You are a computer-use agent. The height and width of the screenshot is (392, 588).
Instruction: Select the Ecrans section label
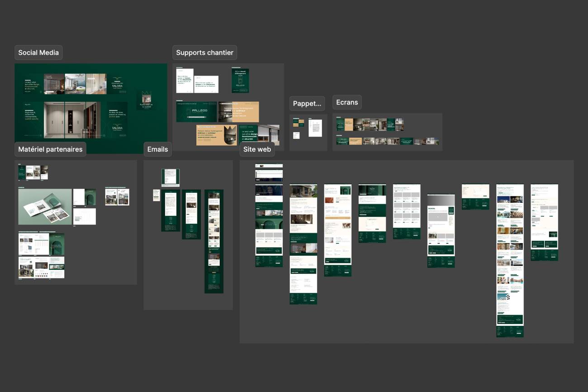(347, 102)
